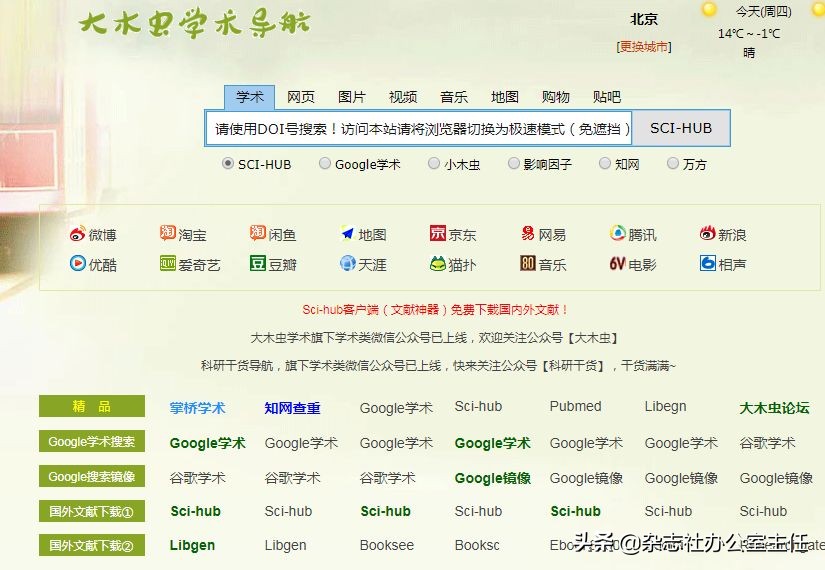Open the Pubmed link
825x570 pixels.
point(575,406)
